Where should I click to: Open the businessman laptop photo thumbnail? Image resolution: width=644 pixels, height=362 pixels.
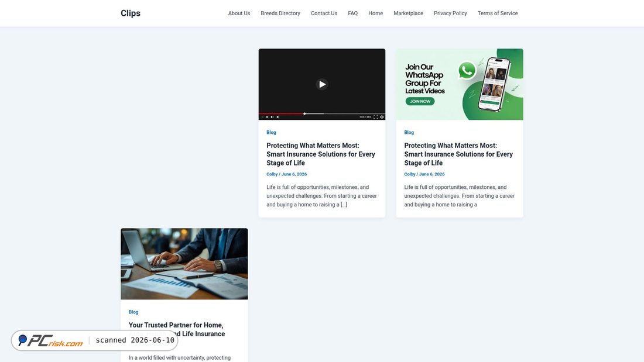click(184, 264)
